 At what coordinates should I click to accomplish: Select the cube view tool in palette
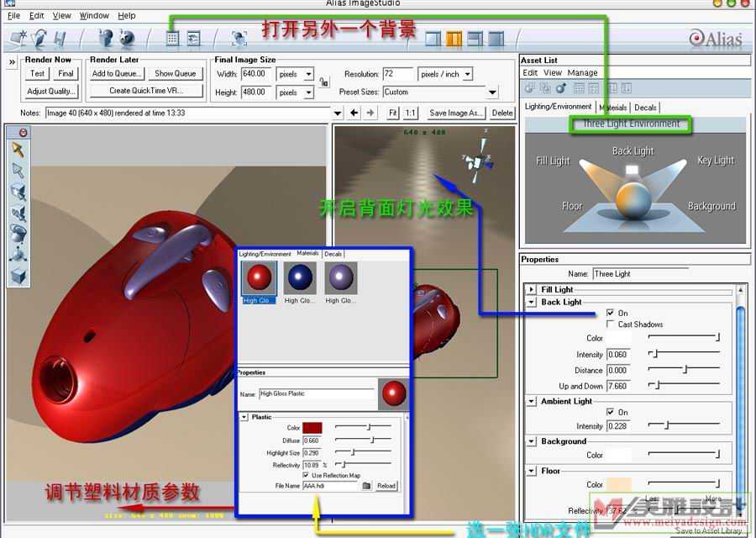click(18, 277)
